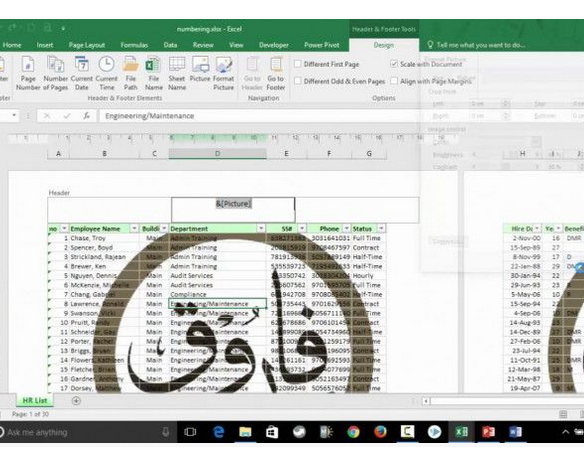This screenshot has width=584, height=449.
Task: Check Align with Page Margins
Action: (394, 81)
